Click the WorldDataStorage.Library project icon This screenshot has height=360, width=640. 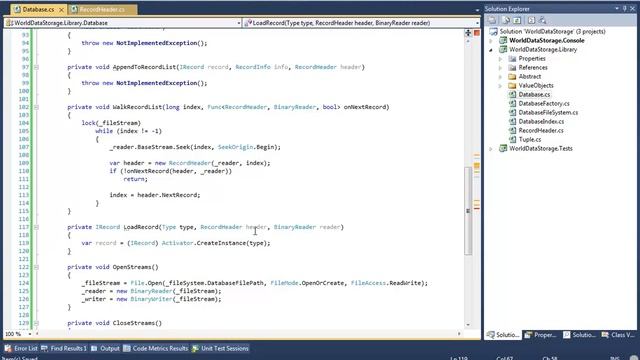503,49
